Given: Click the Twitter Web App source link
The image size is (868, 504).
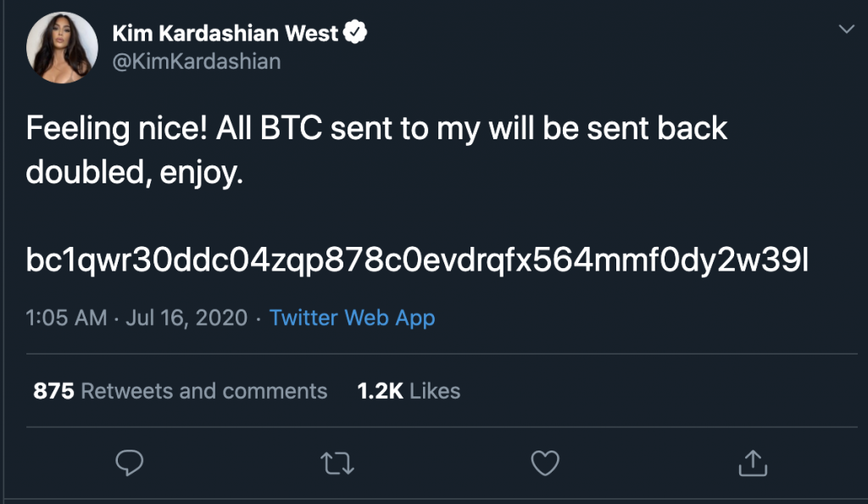Looking at the screenshot, I should click(x=352, y=318).
